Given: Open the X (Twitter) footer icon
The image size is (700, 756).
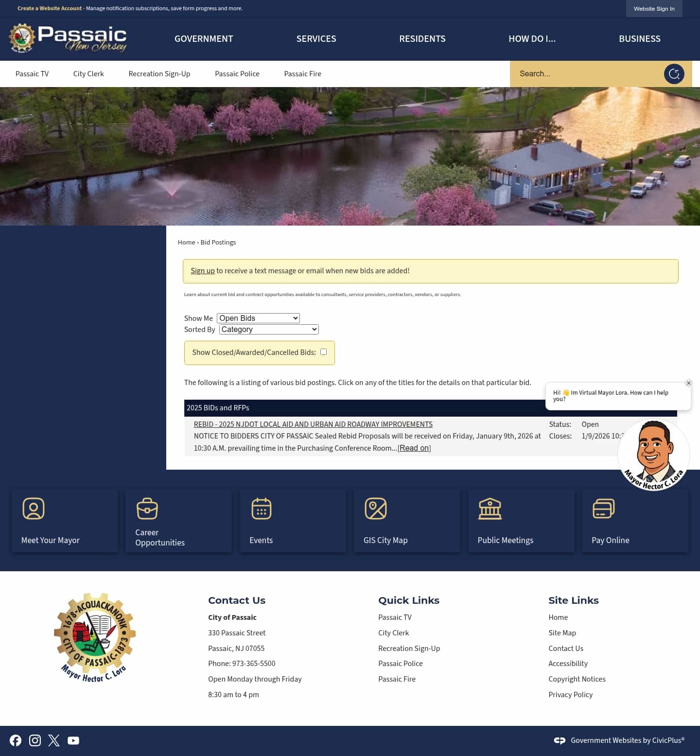Looking at the screenshot, I should pyautogui.click(x=53, y=740).
